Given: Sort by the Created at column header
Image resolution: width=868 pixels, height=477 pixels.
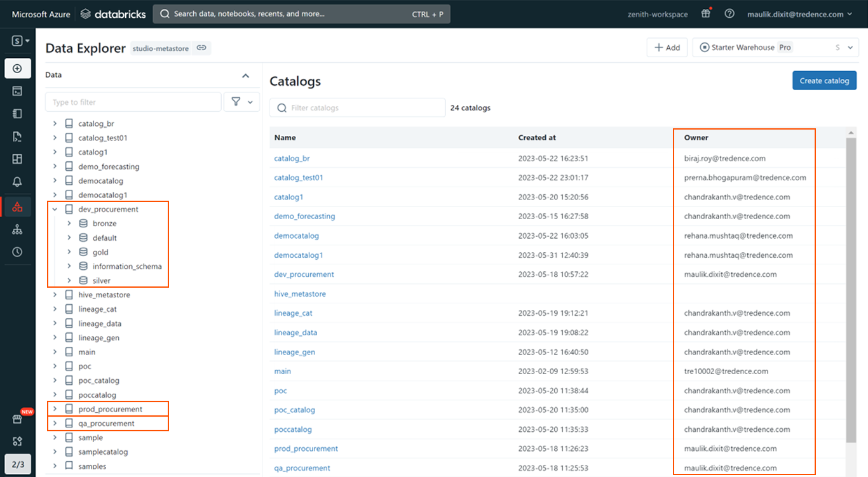Looking at the screenshot, I should 536,137.
